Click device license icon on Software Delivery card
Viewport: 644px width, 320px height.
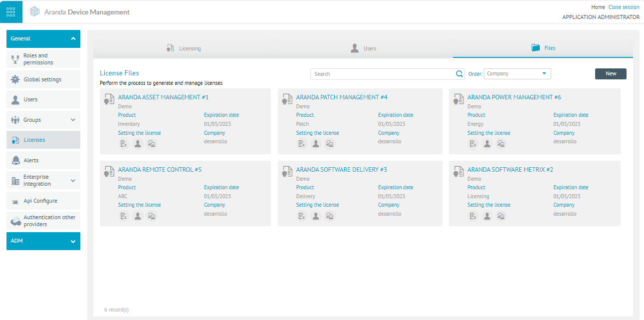[329, 216]
